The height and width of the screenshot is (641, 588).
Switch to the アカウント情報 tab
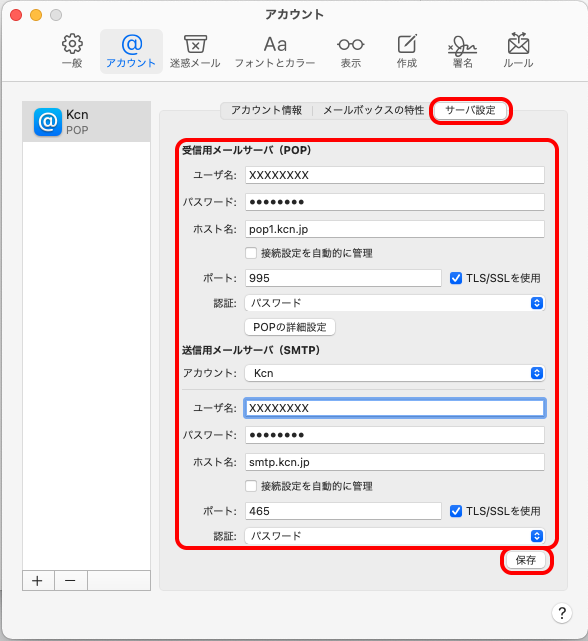click(267, 110)
